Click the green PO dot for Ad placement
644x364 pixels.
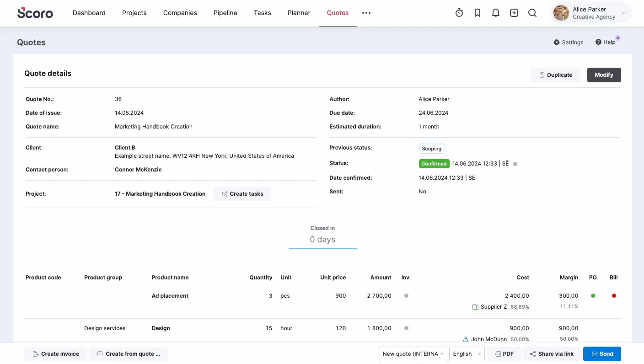[593, 296]
